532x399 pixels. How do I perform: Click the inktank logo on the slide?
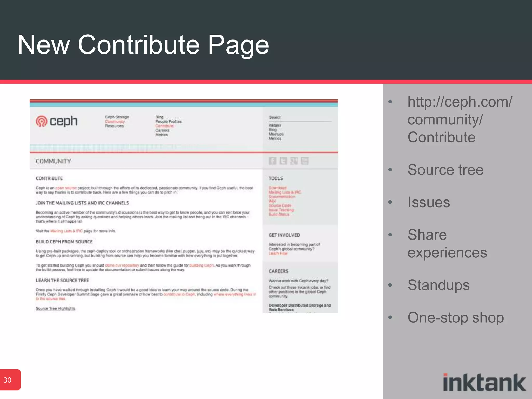coord(484,382)
